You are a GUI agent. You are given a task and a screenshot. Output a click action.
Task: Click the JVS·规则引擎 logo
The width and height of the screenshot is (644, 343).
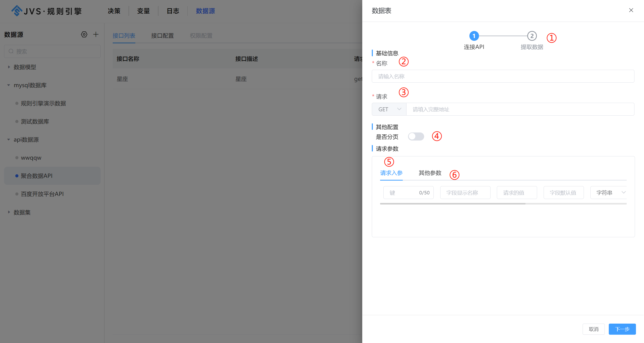[47, 11]
